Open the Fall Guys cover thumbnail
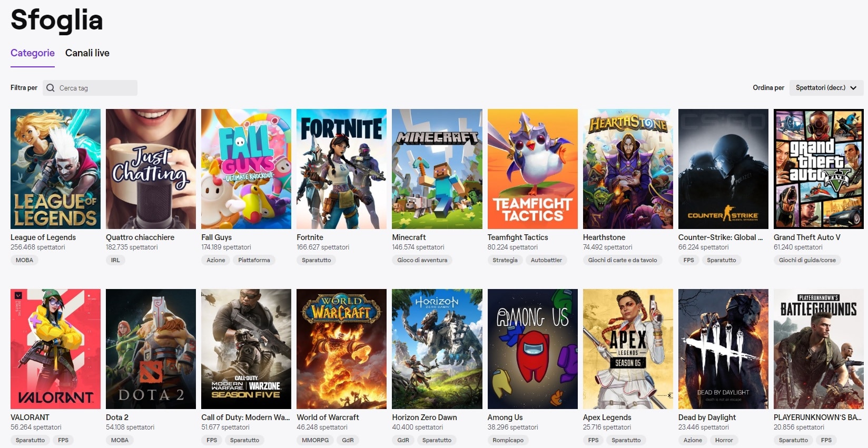 (246, 169)
